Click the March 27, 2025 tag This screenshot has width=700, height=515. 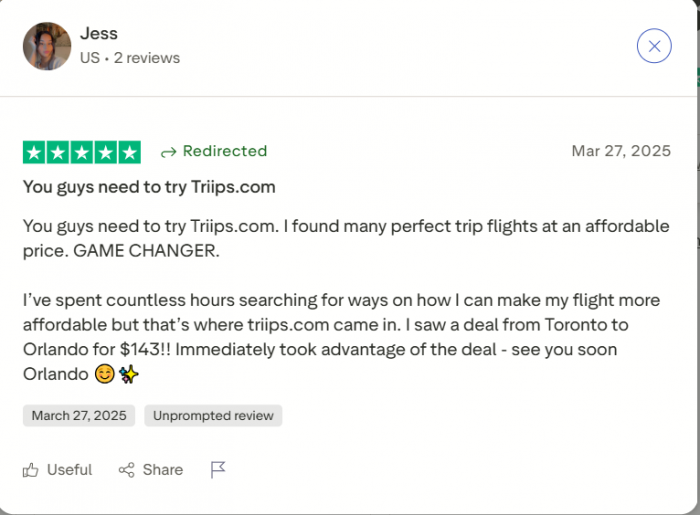[79, 416]
